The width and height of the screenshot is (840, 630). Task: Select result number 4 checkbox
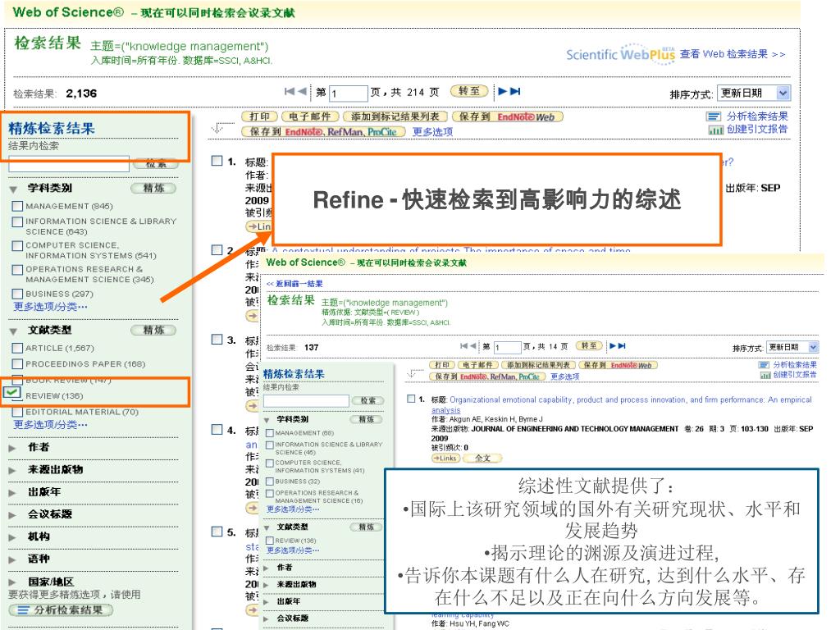click(217, 429)
